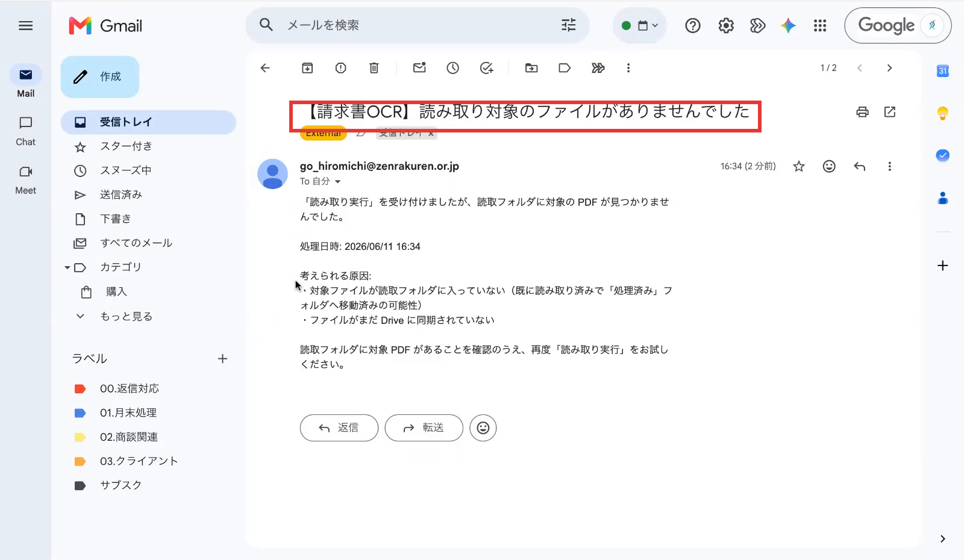This screenshot has width=964, height=560.
Task: Create a new label with plus icon
Action: pyautogui.click(x=222, y=359)
